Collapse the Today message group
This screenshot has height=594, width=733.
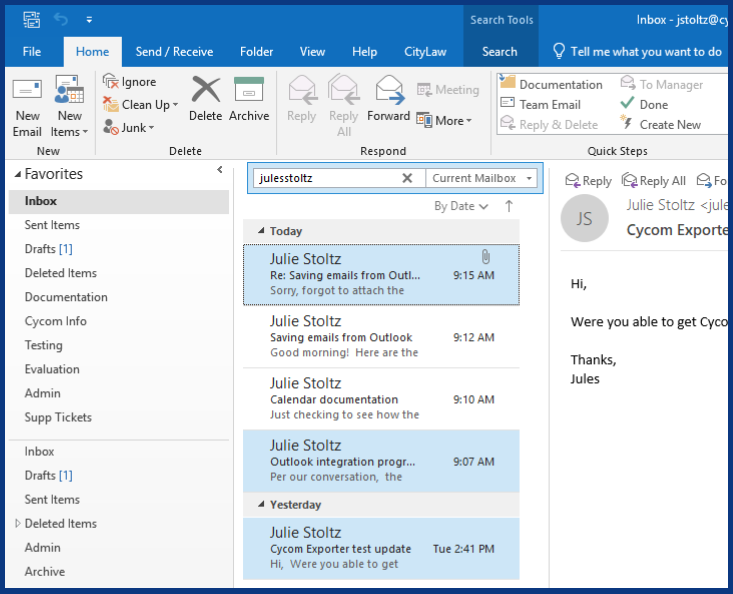click(261, 230)
